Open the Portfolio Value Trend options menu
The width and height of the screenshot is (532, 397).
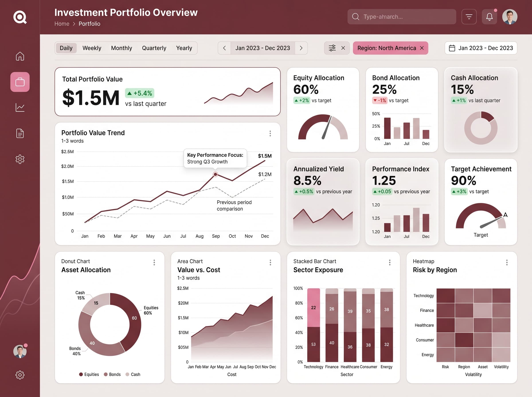(x=270, y=133)
